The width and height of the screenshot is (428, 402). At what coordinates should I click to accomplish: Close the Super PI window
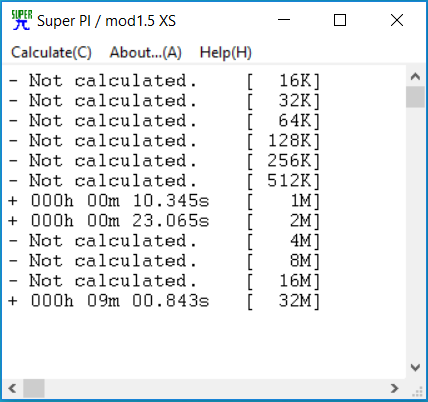click(x=397, y=20)
